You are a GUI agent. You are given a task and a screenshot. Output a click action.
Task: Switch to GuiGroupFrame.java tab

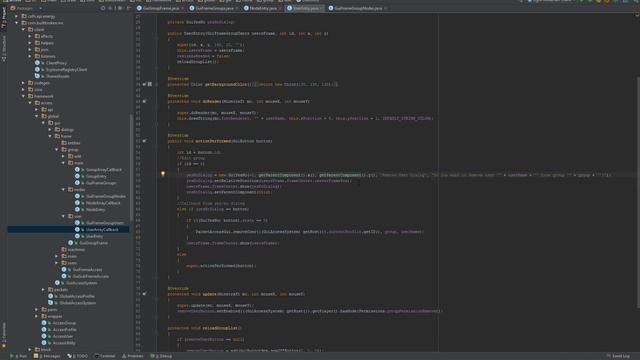click(x=160, y=8)
